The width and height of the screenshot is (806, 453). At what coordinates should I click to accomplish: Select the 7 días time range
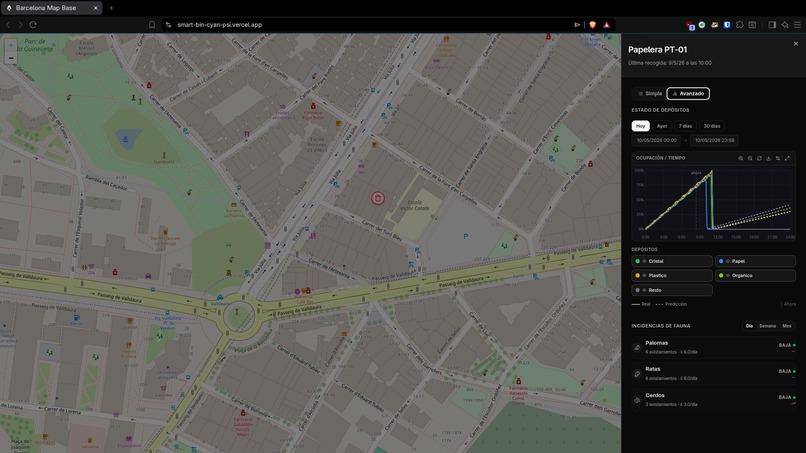tap(685, 126)
